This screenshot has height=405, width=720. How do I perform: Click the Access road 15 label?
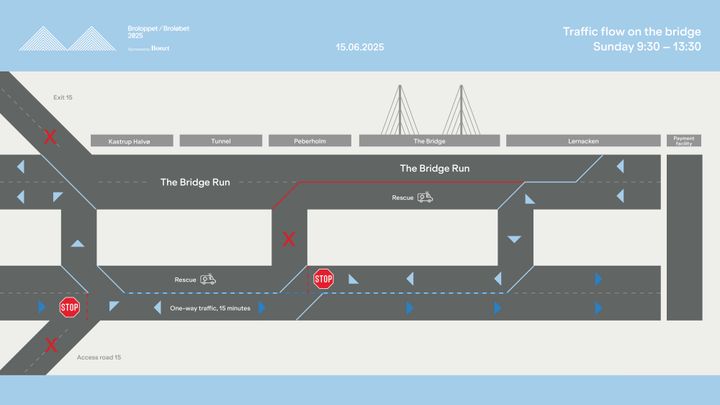[99, 357]
